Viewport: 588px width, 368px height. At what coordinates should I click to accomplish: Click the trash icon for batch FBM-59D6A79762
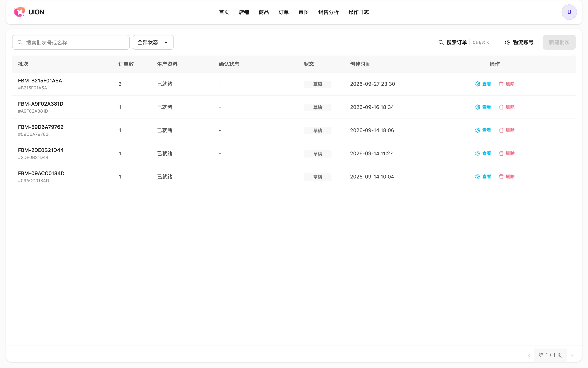[501, 130]
